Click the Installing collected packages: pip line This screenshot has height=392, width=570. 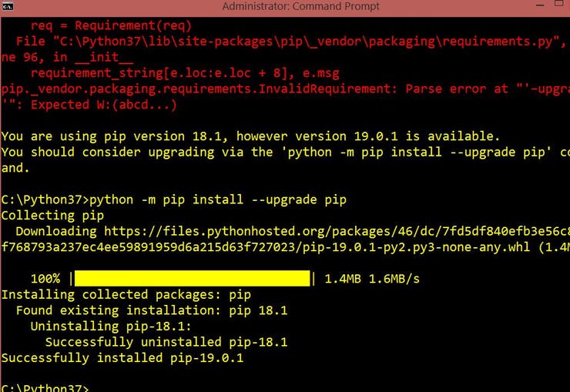pos(126,295)
